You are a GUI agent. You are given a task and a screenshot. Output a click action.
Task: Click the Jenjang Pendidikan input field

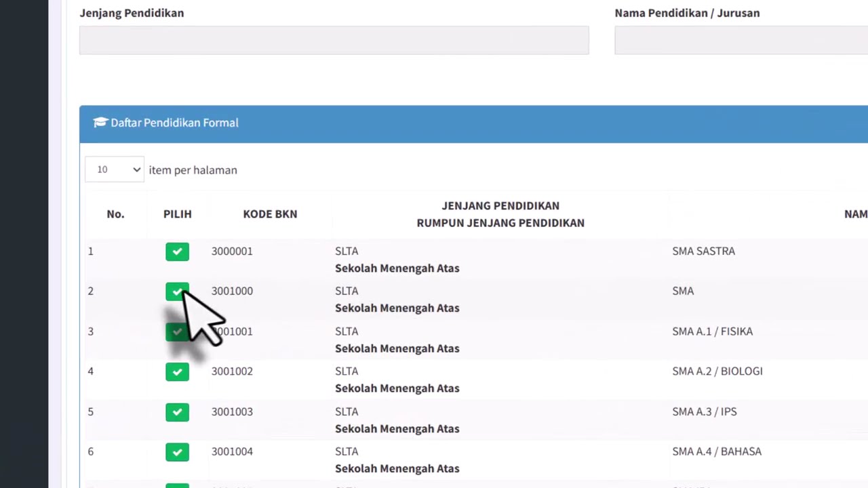click(334, 40)
